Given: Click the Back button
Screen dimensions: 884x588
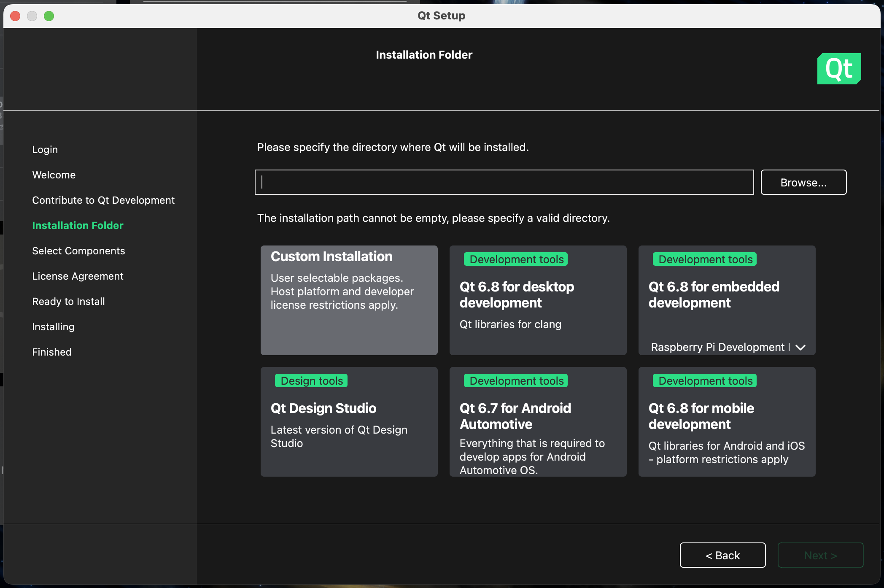Looking at the screenshot, I should [x=722, y=555].
